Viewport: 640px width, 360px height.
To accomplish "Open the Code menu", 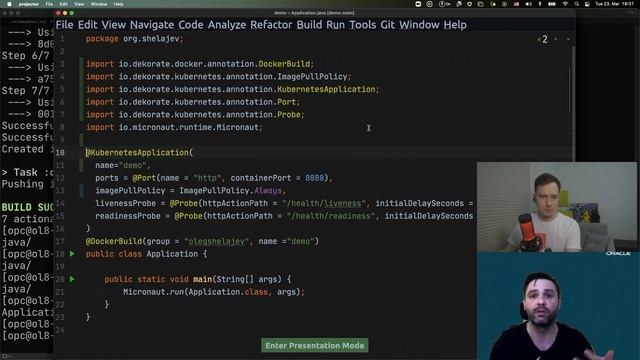I will click(191, 25).
